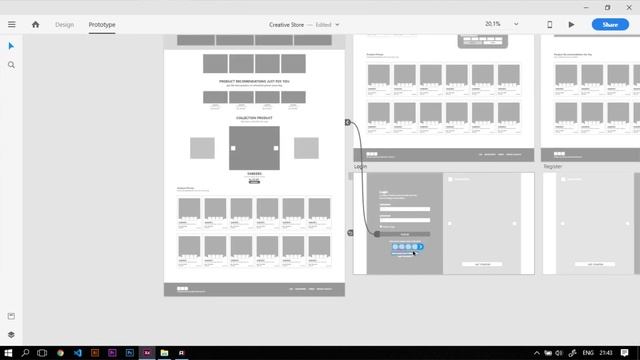Select the Select (arrow) tool
Viewport: 640px width, 360px height.
[11, 46]
